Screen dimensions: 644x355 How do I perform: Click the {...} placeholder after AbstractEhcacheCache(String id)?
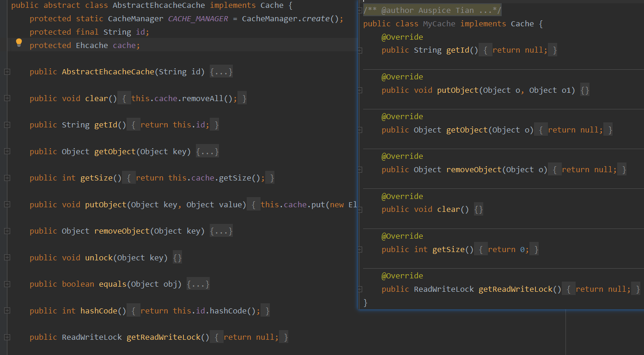[x=221, y=72]
